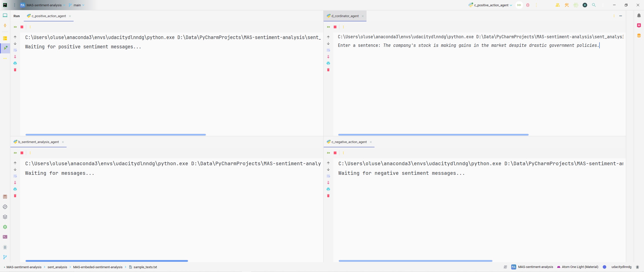This screenshot has height=272, width=644.
Task: Open the Notifications panel
Action: tap(639, 16)
